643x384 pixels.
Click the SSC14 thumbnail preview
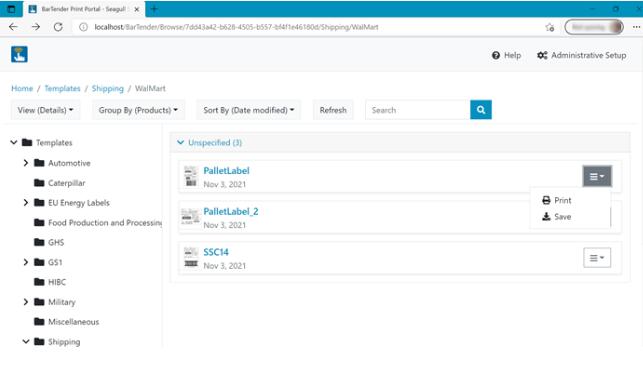click(x=191, y=258)
